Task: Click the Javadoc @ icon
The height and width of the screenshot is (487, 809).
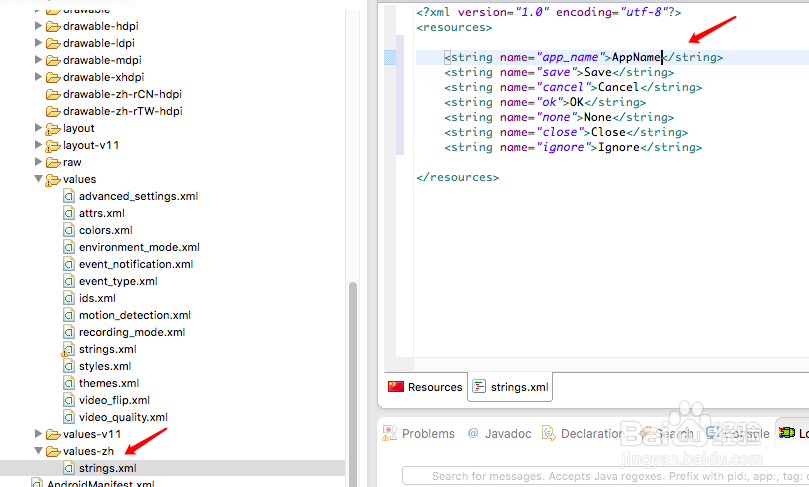Action: point(473,433)
